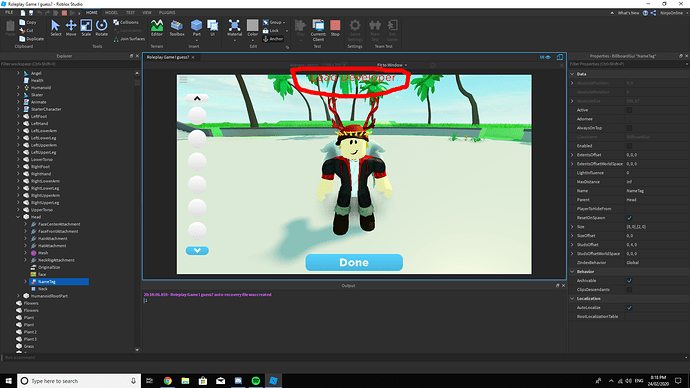Switch to the VIEW ribbon tab
The width and height of the screenshot is (690, 388).
point(147,13)
